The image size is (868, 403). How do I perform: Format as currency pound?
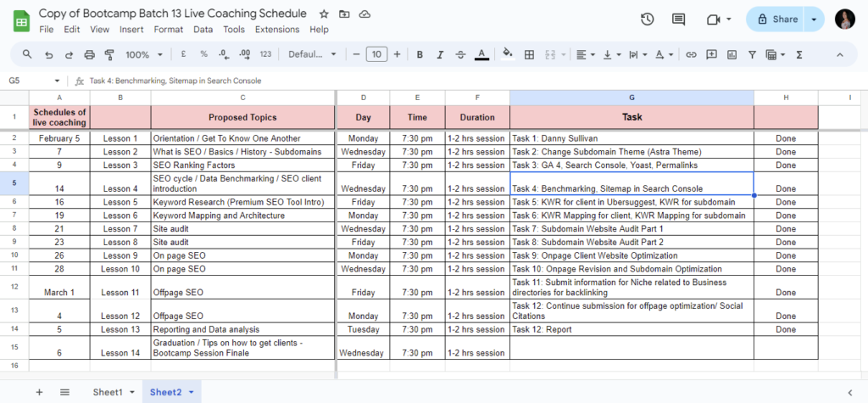(183, 54)
